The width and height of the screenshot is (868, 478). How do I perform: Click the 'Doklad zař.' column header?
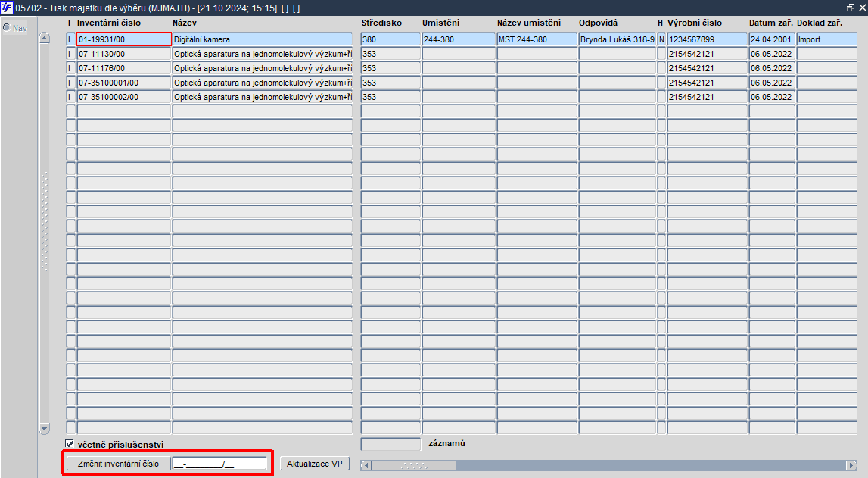tap(820, 23)
